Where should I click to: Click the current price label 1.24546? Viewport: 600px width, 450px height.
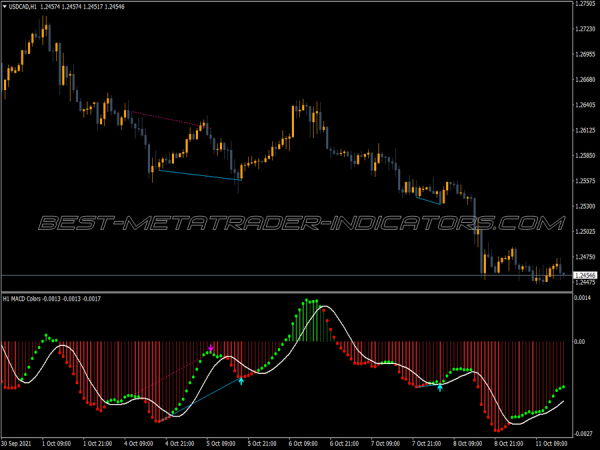[585, 275]
